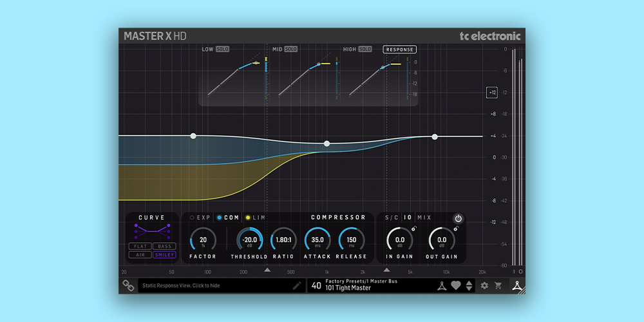
Task: Solo the MID band
Action: click(x=291, y=49)
